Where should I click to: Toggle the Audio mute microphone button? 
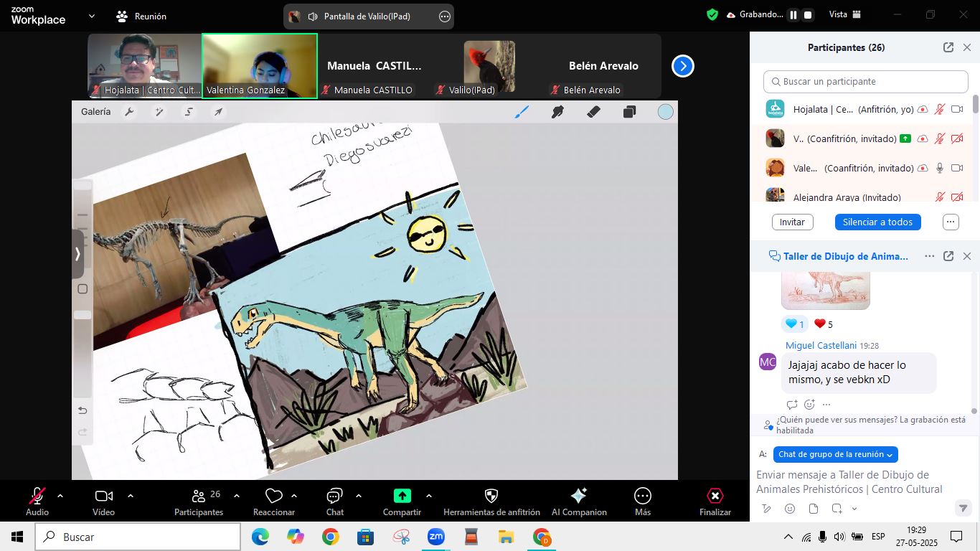click(37, 501)
